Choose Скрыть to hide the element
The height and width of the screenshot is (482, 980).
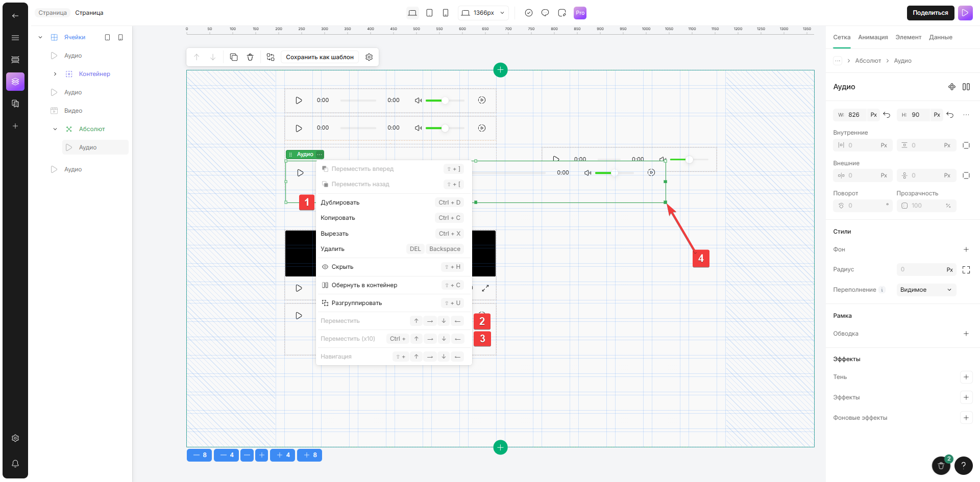342,267
